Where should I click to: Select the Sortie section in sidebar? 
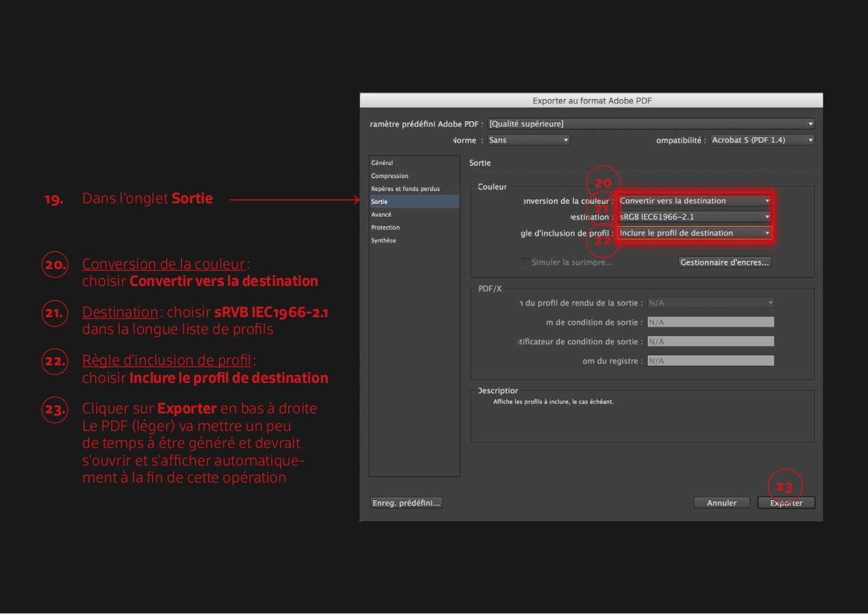(x=380, y=201)
